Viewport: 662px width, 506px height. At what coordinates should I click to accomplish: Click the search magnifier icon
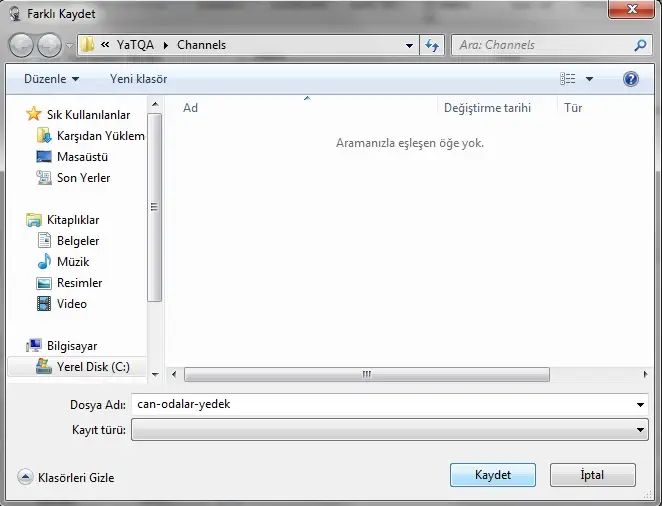tap(640, 45)
